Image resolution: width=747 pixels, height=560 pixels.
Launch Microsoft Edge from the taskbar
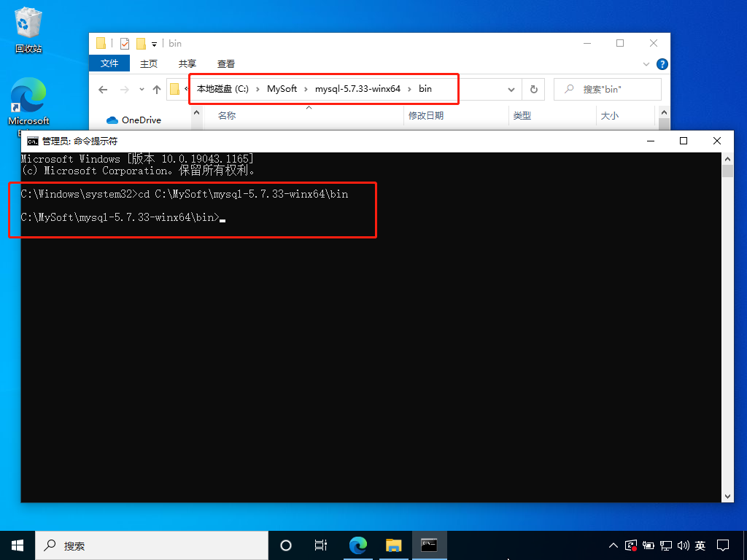tap(357, 545)
